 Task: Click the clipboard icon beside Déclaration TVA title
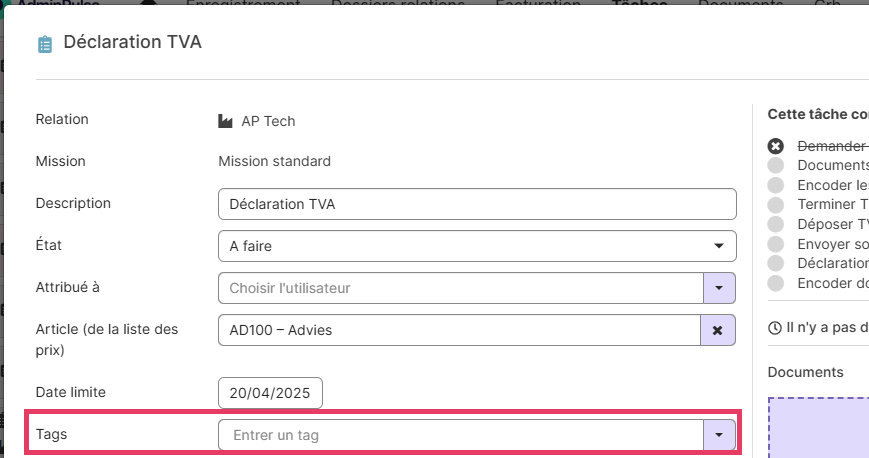[x=44, y=44]
